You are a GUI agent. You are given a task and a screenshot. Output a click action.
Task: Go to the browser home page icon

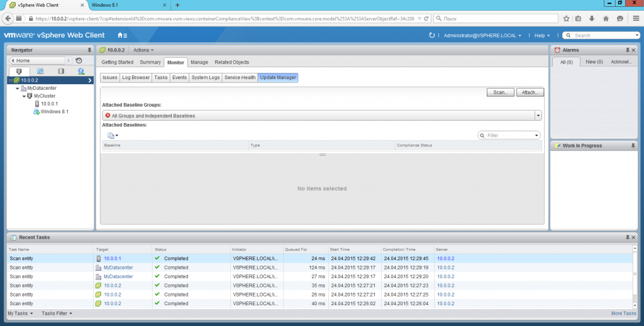click(x=606, y=18)
